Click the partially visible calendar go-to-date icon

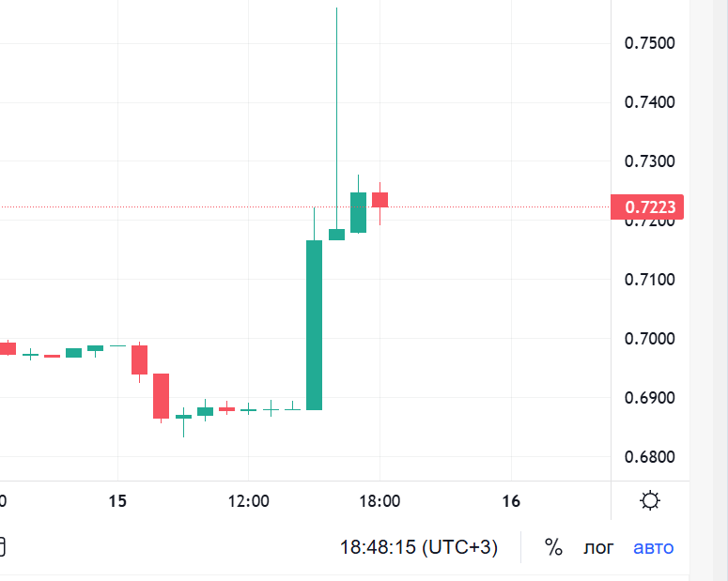tap(2, 546)
